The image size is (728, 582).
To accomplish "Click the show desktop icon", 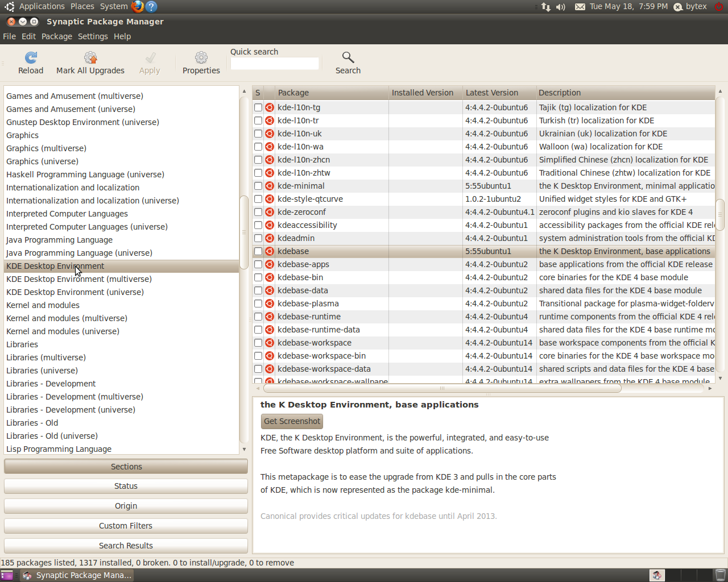I will (x=7, y=575).
